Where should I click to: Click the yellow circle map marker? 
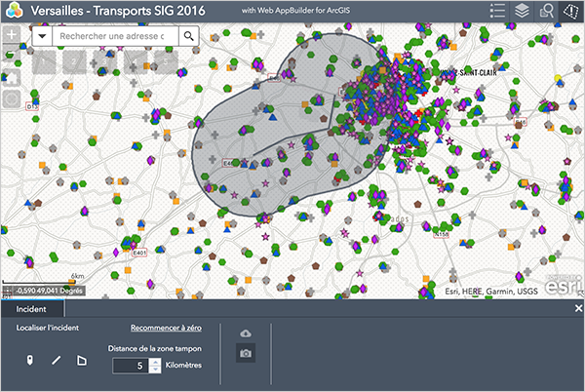tap(558, 78)
